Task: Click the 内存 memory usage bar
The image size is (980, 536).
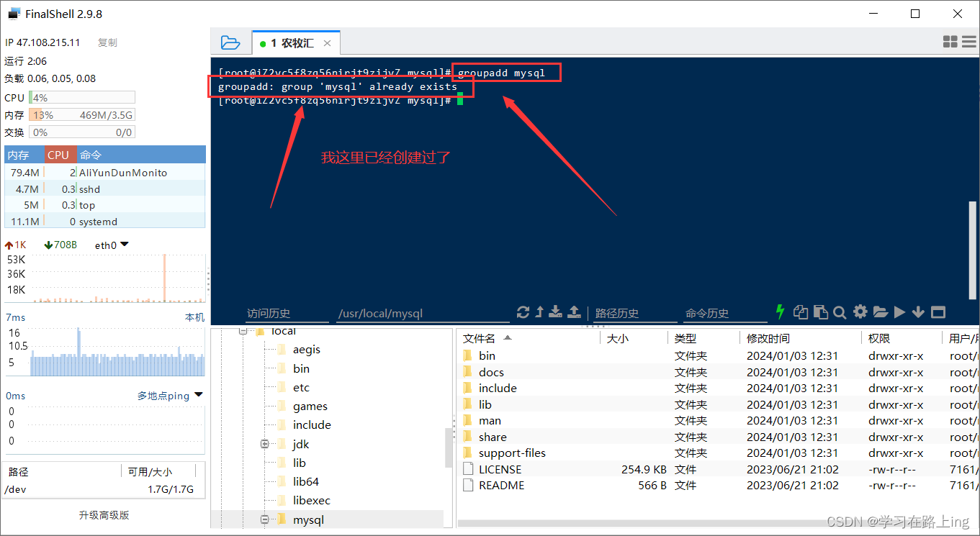Action: tap(81, 115)
